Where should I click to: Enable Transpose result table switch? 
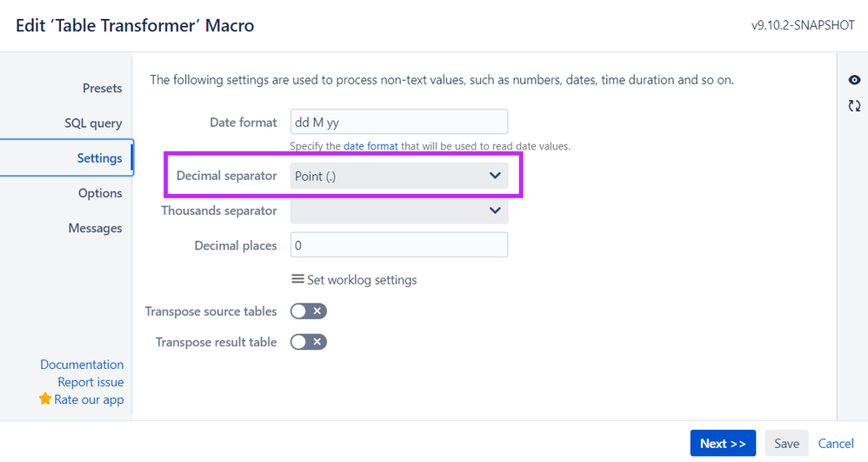(x=309, y=342)
